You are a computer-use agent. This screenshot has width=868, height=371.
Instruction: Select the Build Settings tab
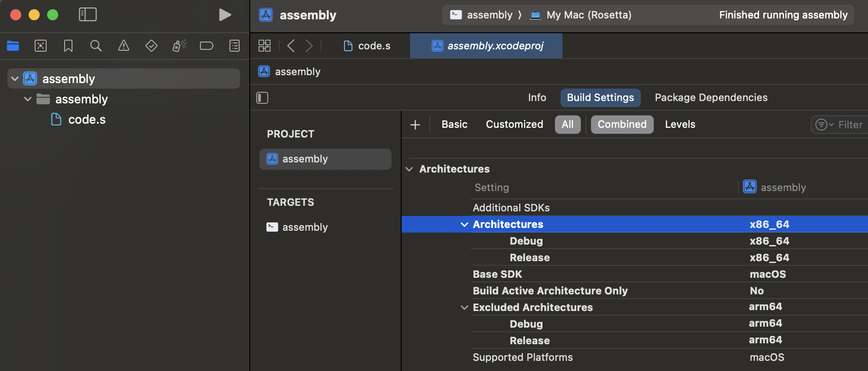coord(600,98)
